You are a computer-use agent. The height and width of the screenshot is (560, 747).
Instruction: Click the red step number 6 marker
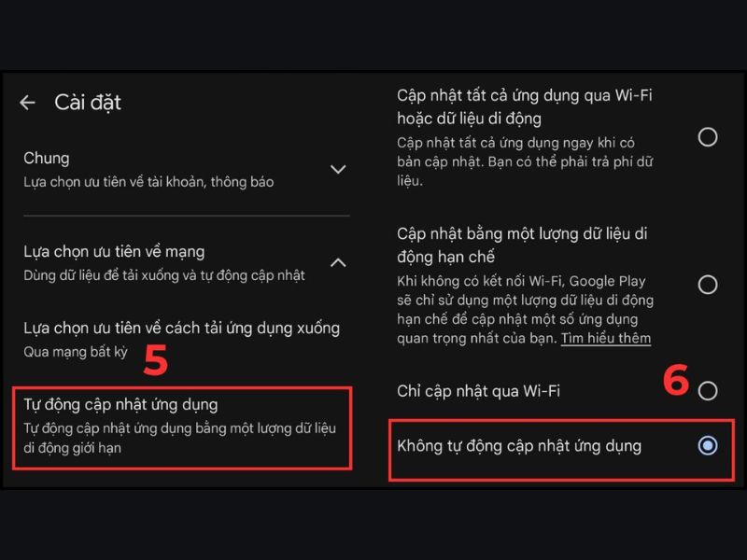click(676, 380)
